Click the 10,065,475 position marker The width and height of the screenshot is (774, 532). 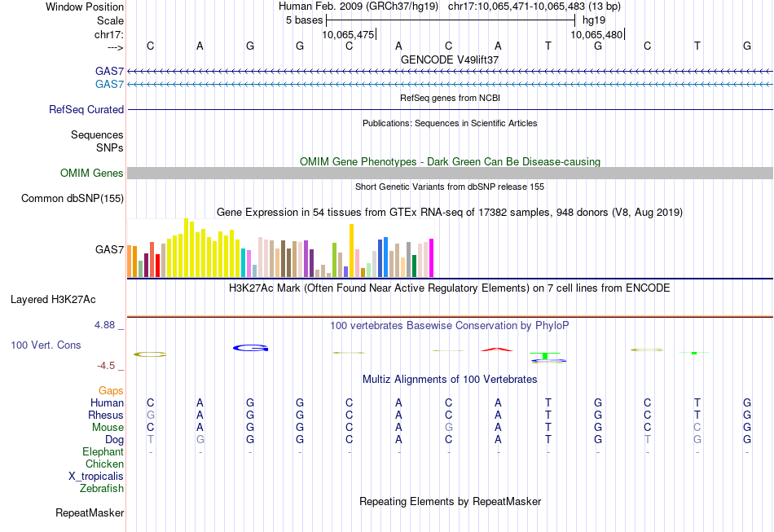[x=349, y=34]
